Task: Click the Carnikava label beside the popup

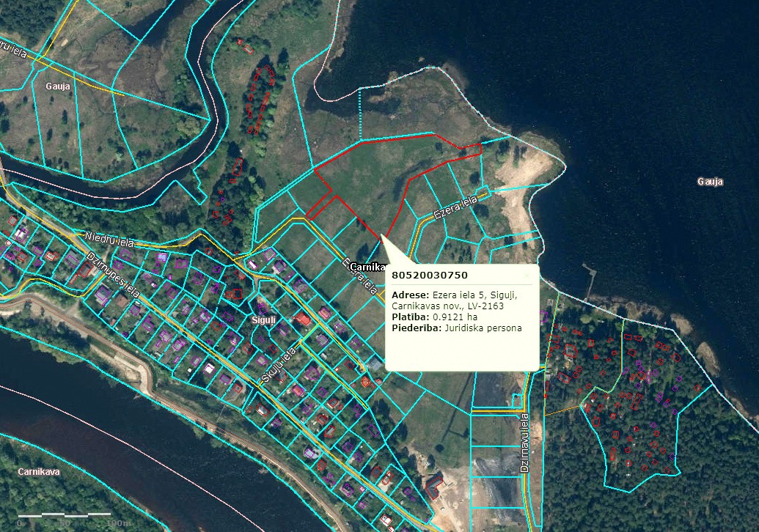Action: coord(367,267)
